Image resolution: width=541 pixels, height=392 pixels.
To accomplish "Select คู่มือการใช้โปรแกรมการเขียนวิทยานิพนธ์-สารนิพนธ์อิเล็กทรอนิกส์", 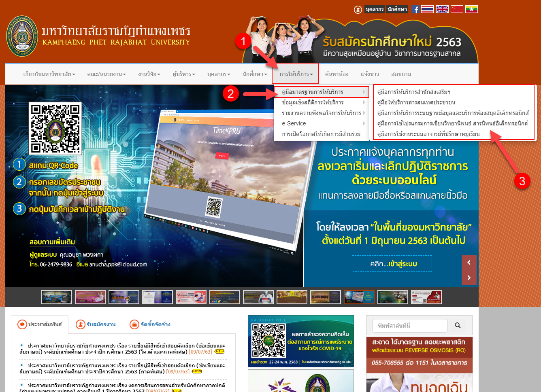I will (453, 123).
